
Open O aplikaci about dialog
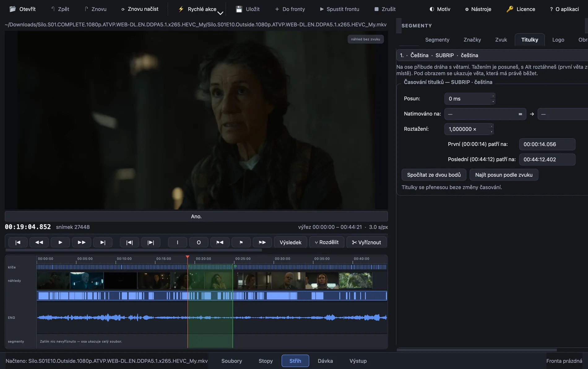[564, 9]
